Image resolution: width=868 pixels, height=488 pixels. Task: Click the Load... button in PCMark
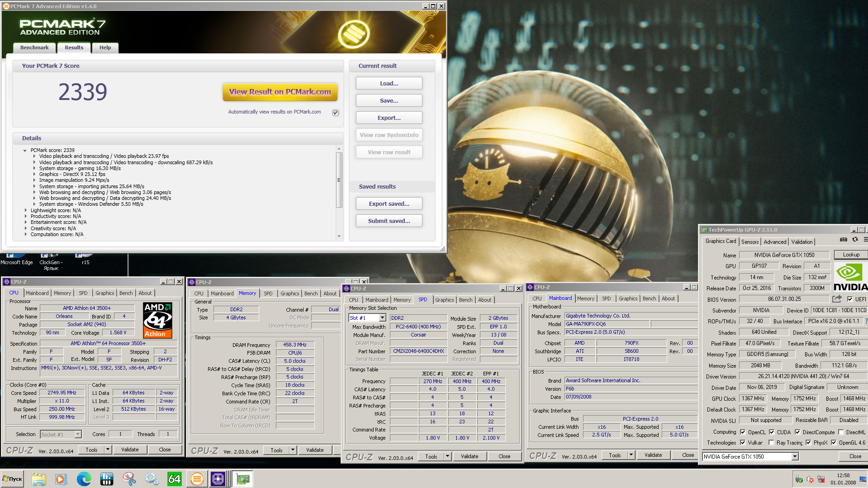point(389,83)
